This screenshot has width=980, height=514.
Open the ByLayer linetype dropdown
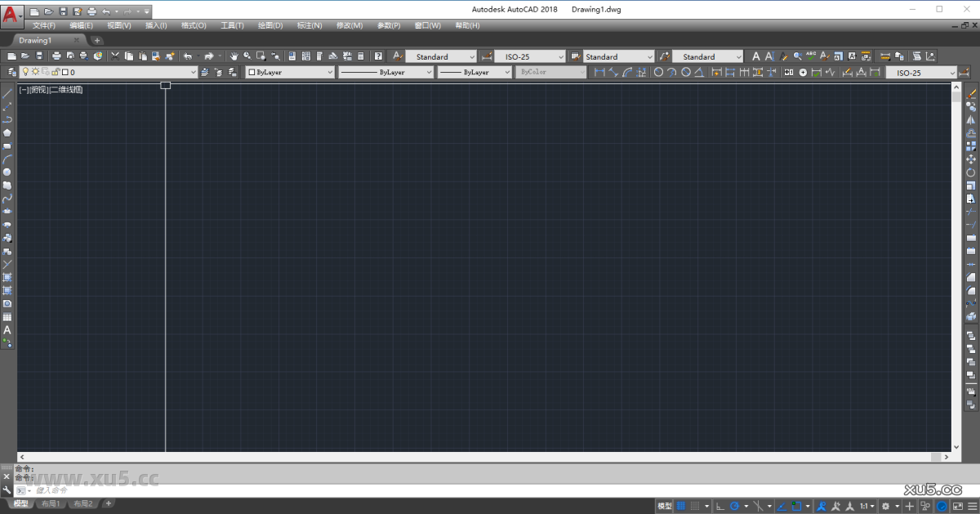point(431,72)
